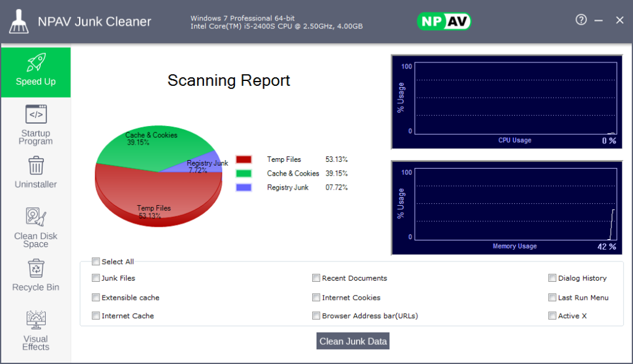Minimize the NPAV Junk Cleaner window

(598, 20)
